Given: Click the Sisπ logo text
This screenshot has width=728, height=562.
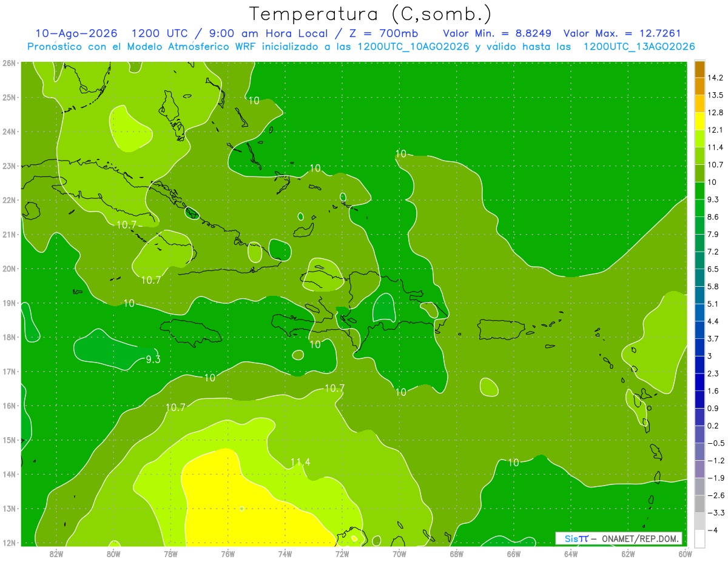Looking at the screenshot, I should (x=576, y=538).
